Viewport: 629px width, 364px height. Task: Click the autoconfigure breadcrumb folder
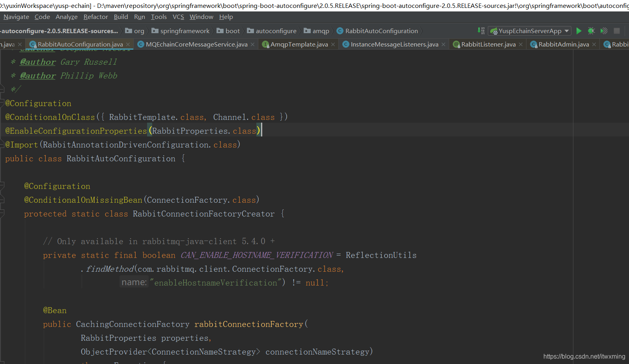coord(272,31)
